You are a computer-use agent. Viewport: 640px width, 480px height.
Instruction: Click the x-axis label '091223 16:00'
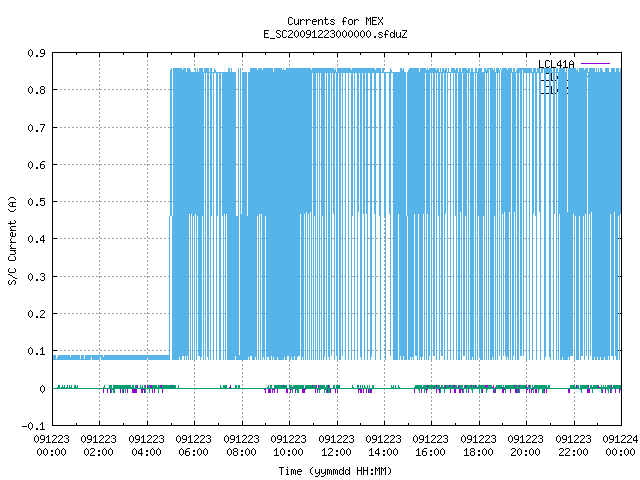coord(430,446)
